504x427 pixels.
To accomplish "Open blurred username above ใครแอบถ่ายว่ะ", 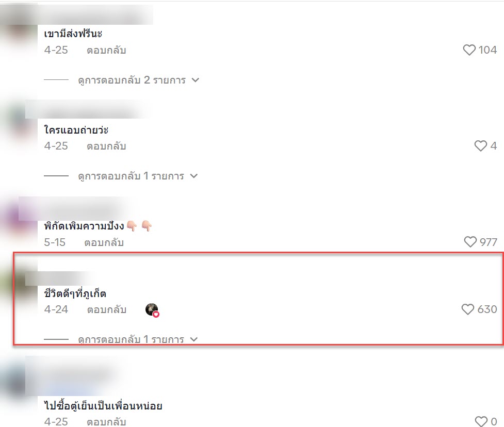I will pos(87,110).
